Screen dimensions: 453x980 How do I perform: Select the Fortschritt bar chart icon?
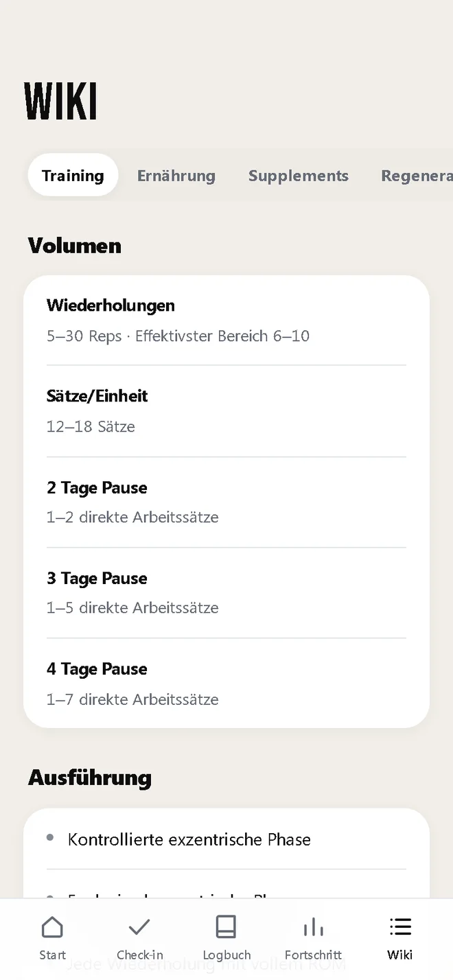(x=313, y=927)
